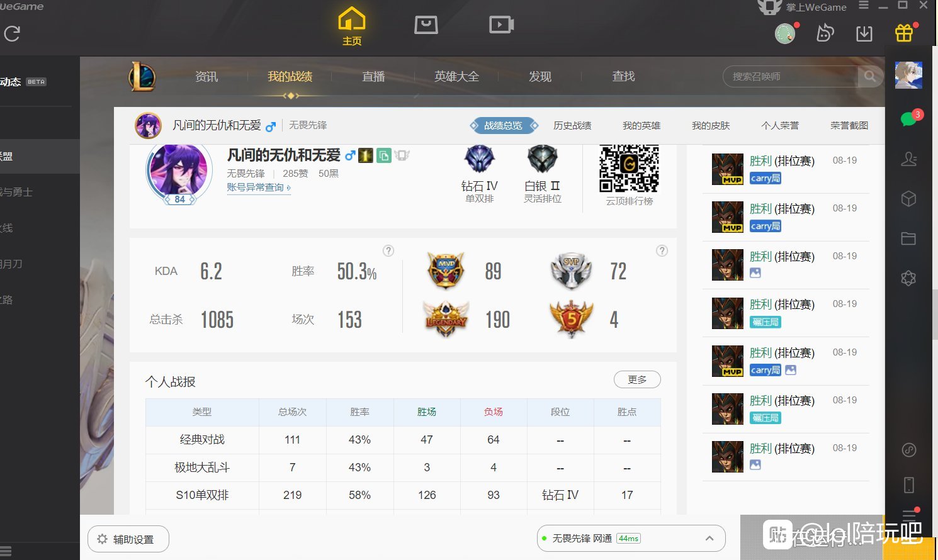Click the 44ms latency indicator
Image resolution: width=938 pixels, height=560 pixels.
628,539
